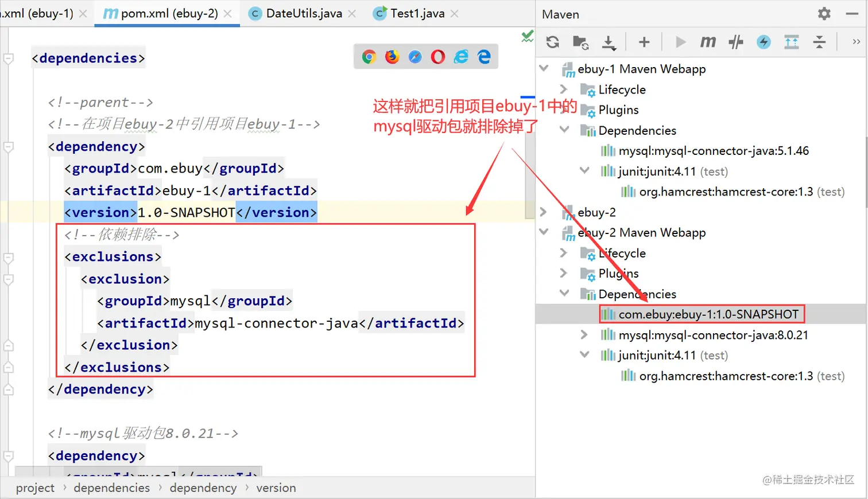Generate sources and update folders for Maven projects
This screenshot has width=868, height=499.
click(x=580, y=42)
